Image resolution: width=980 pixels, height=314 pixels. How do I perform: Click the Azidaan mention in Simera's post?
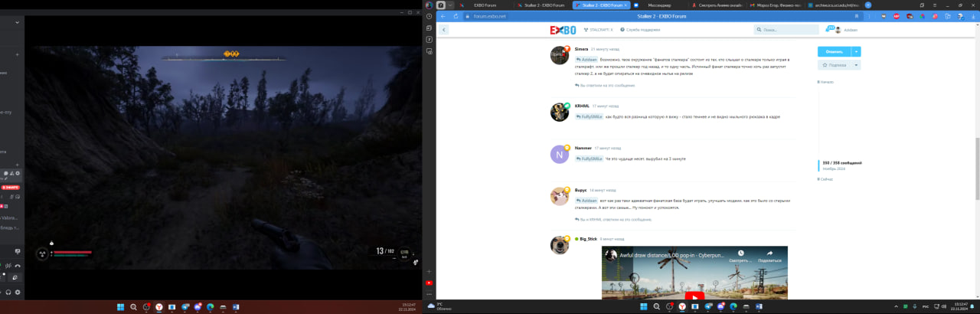(x=587, y=59)
